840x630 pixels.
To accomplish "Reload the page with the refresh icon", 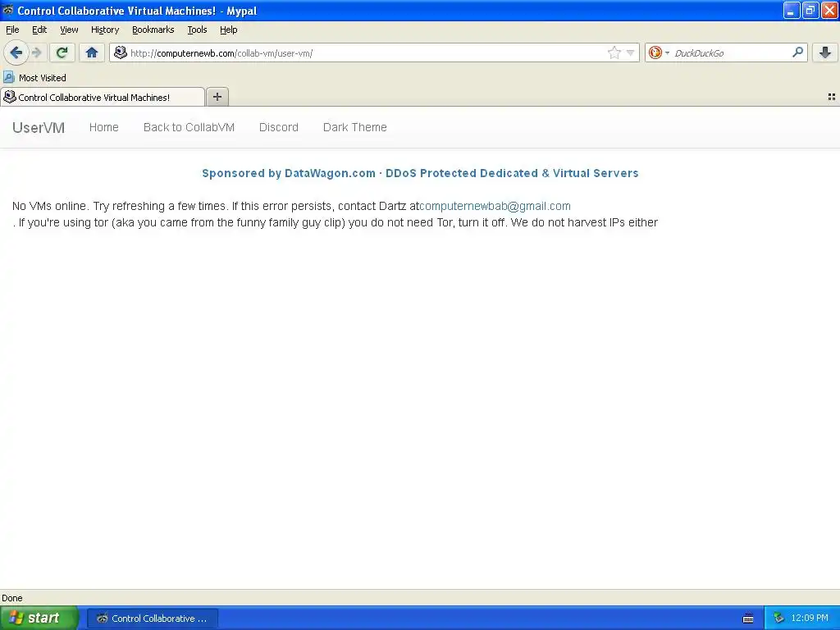I will tap(62, 52).
